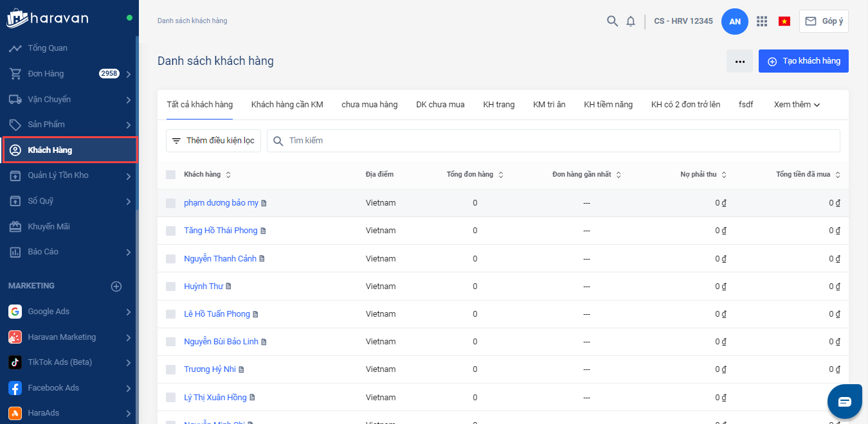The image size is (868, 424).
Task: Open the notifications bell
Action: pyautogui.click(x=631, y=21)
